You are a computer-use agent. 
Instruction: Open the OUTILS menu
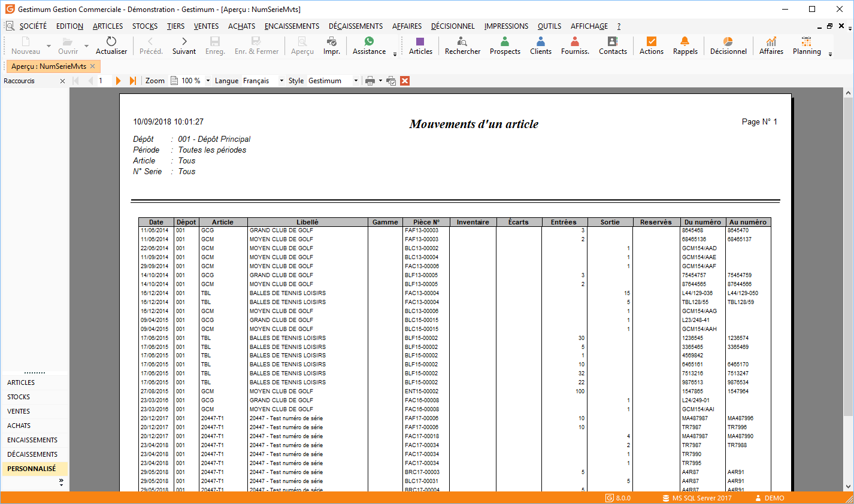pos(549,26)
